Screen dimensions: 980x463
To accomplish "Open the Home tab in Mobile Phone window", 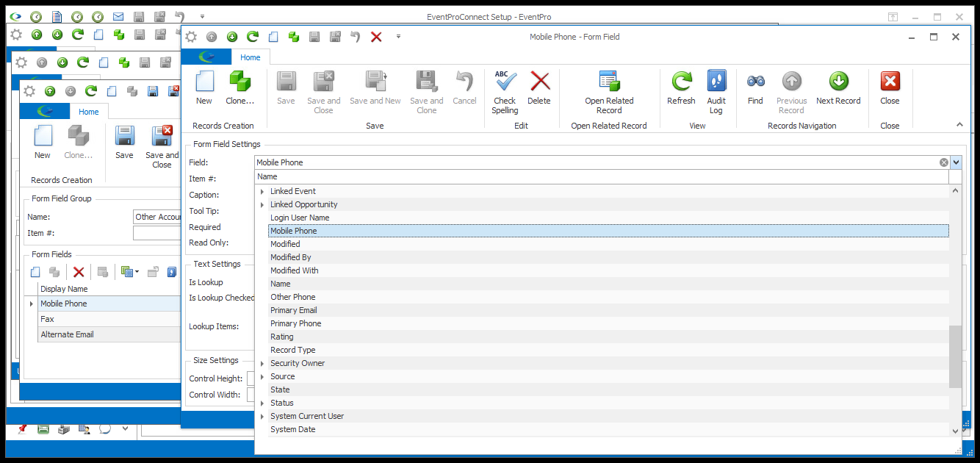I will (251, 57).
